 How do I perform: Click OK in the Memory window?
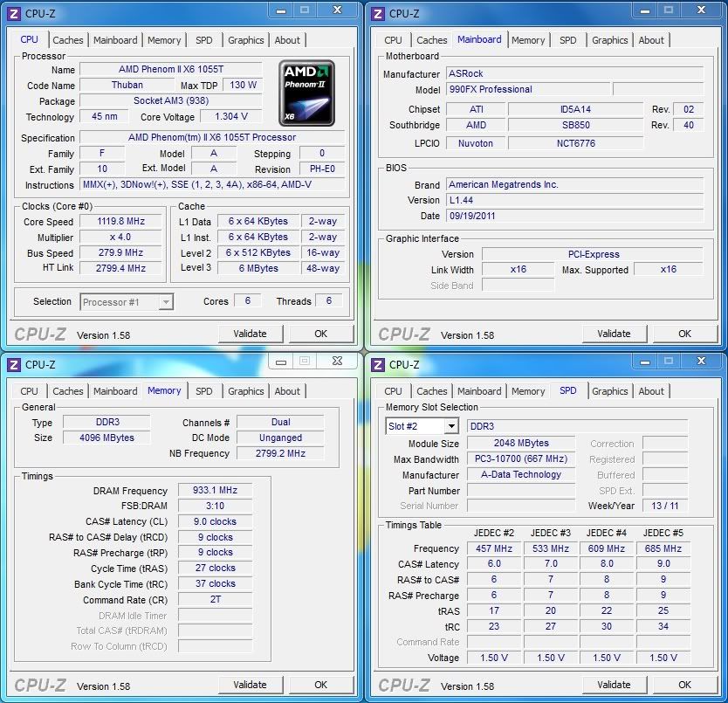click(321, 685)
